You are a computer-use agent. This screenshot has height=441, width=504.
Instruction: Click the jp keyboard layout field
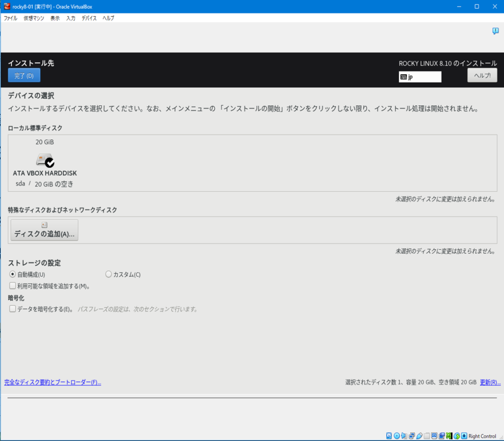tap(420, 77)
